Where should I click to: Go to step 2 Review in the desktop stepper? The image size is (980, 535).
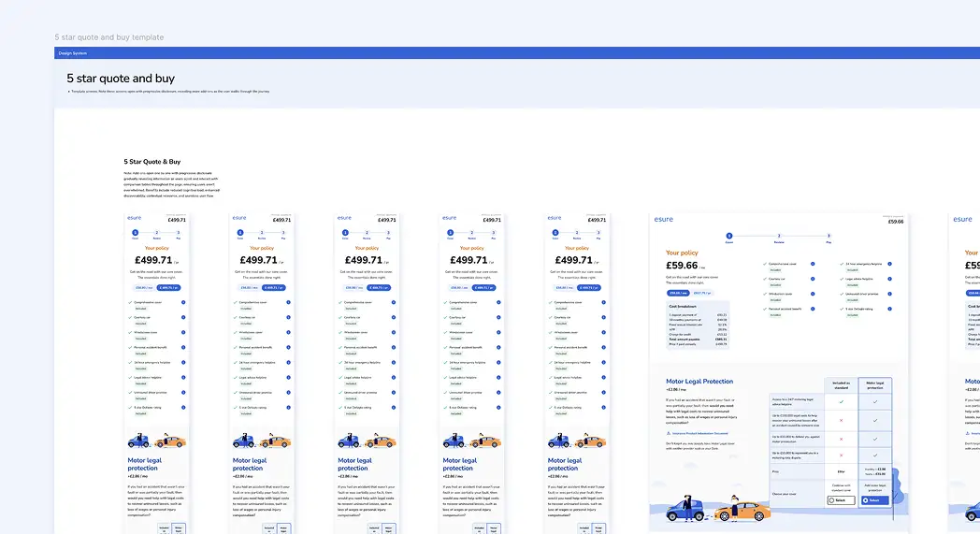click(x=779, y=237)
